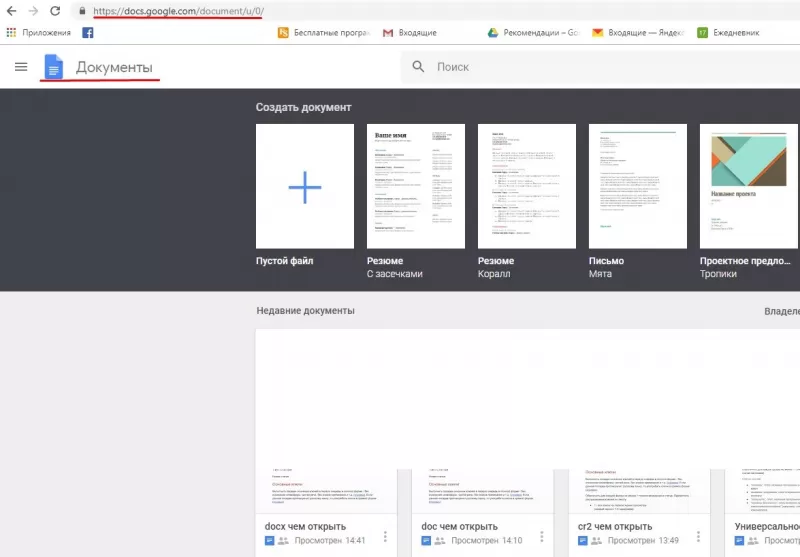Click the search magnifier icon

(418, 66)
